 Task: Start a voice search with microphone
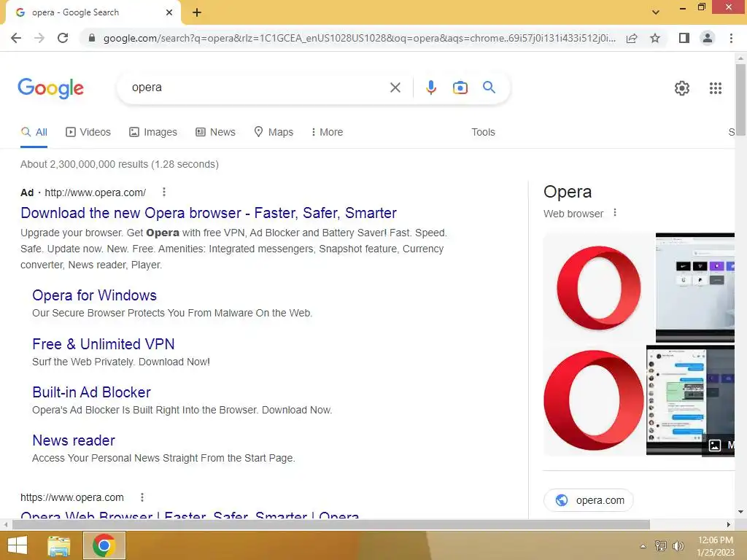click(430, 87)
